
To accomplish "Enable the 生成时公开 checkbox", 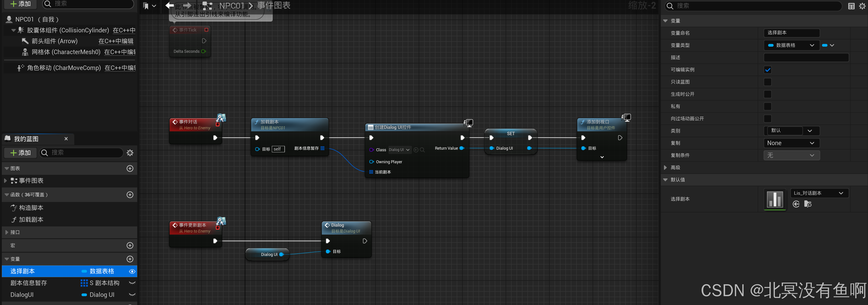I will coord(768,94).
